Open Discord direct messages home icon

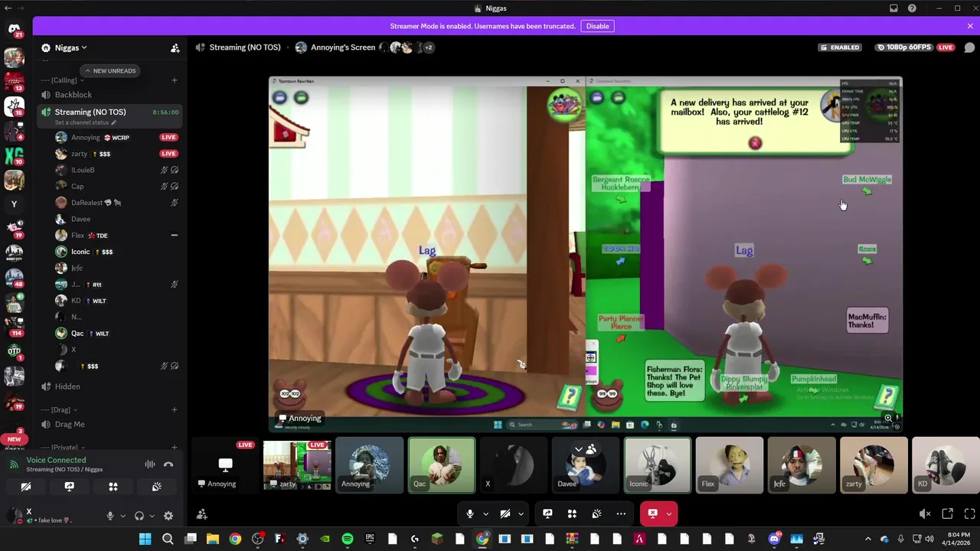pos(15,31)
